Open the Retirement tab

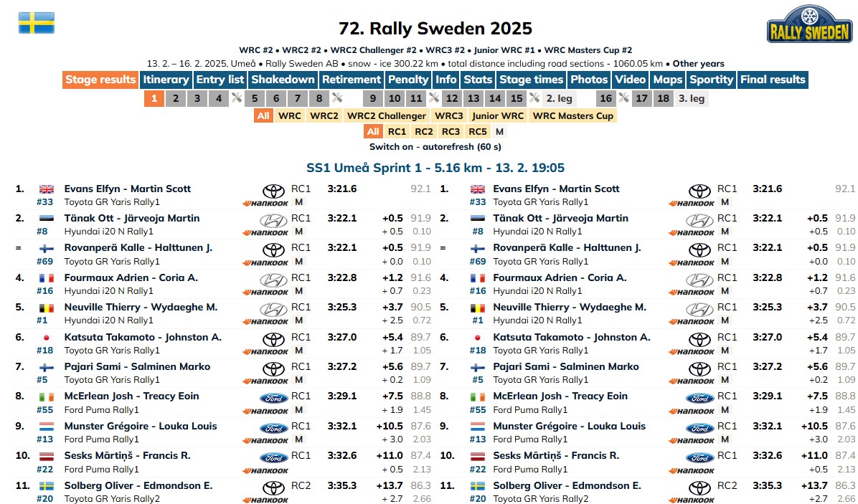pyautogui.click(x=352, y=80)
